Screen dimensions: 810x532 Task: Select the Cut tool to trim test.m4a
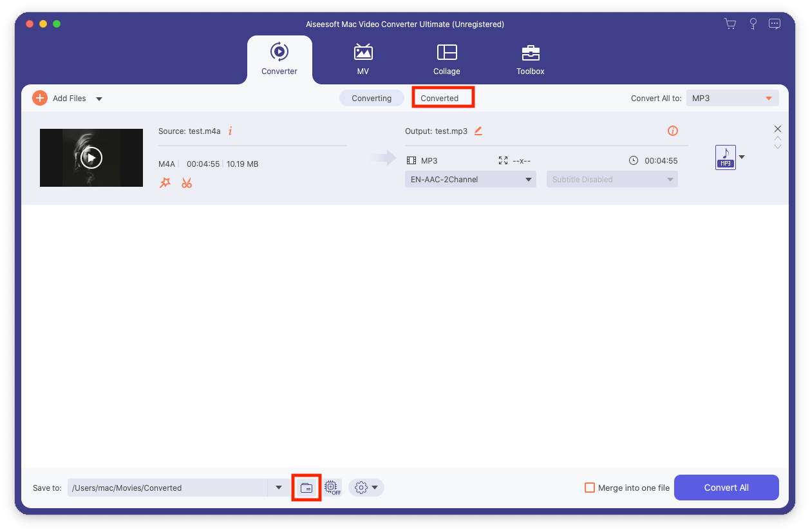point(187,183)
